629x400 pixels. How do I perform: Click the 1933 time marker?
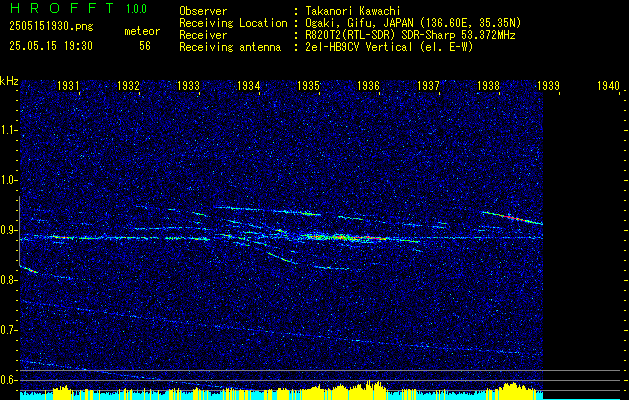189,85
